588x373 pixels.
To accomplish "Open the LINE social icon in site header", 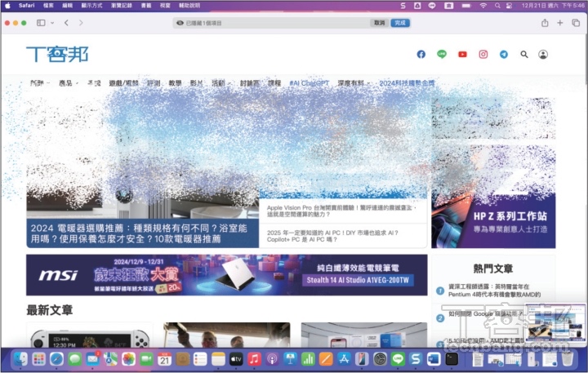I will [x=442, y=55].
